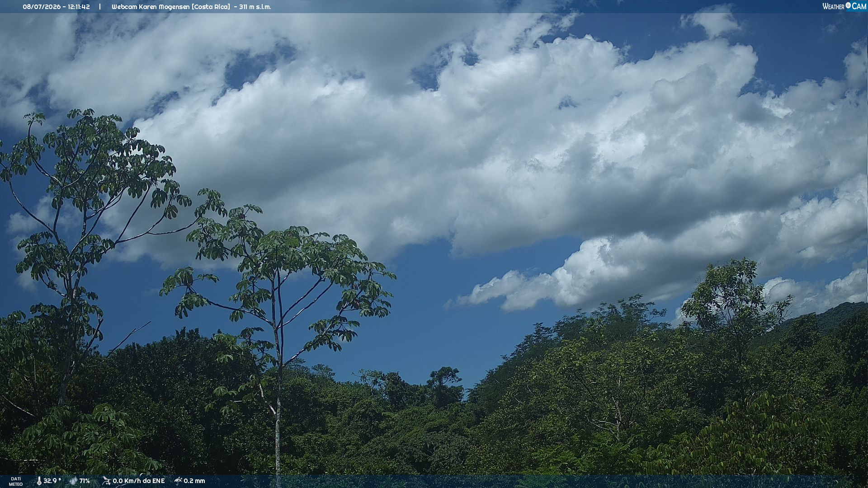Click the humidity water drops icon
868x488 pixels.
(x=73, y=481)
